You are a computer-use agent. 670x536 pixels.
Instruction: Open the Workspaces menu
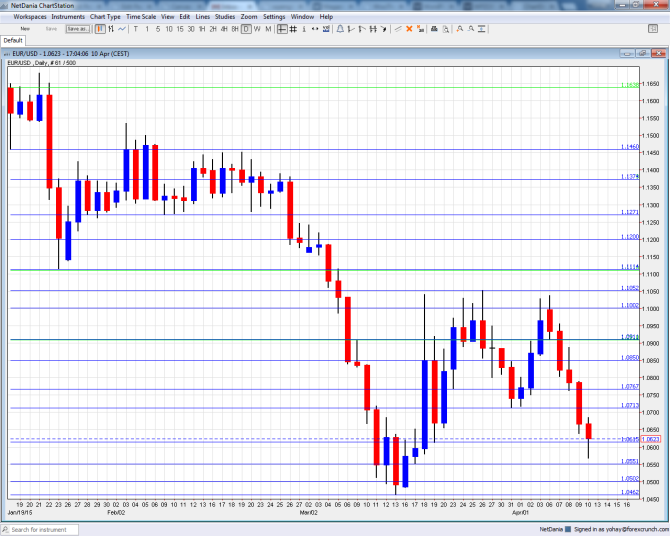click(30, 17)
